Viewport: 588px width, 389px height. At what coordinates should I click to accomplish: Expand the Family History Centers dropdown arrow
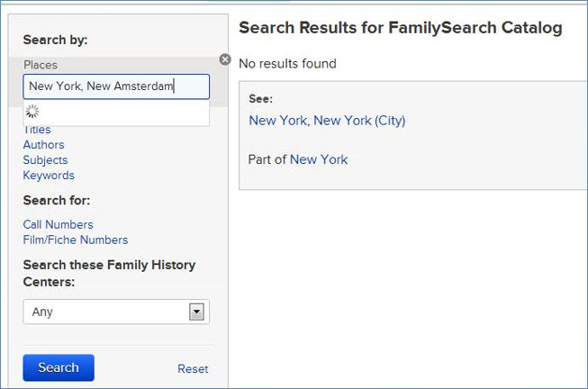tap(196, 312)
